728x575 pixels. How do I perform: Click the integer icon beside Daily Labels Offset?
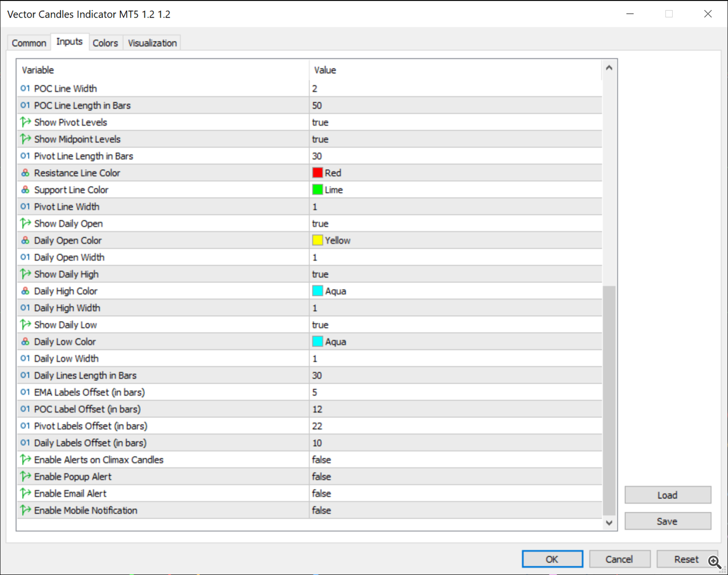pyautogui.click(x=25, y=443)
